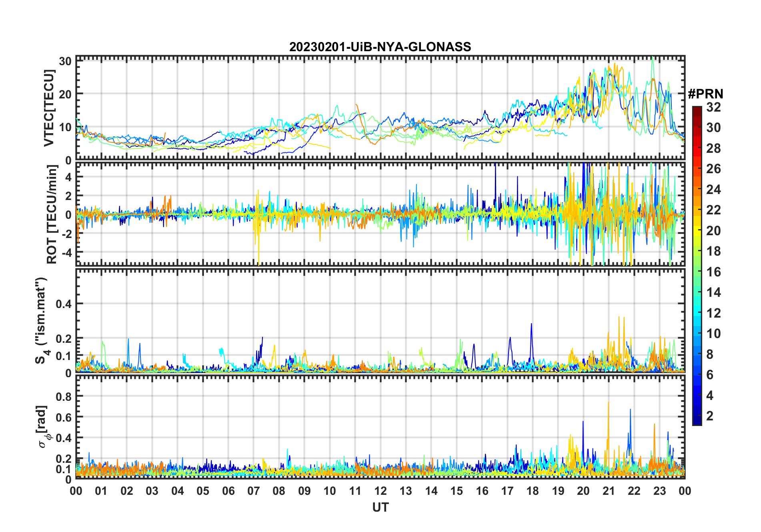
Task: Click colorbar tick label 6
Action: click(x=710, y=375)
